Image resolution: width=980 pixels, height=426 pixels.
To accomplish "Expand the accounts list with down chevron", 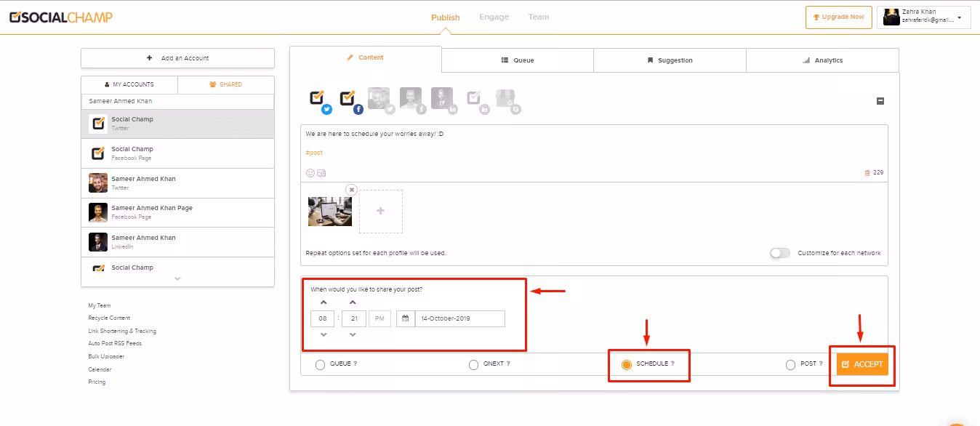I will coord(177,278).
